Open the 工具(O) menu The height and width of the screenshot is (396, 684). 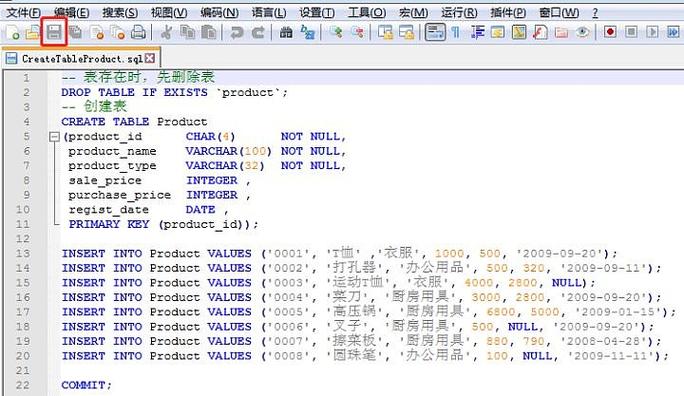point(367,13)
